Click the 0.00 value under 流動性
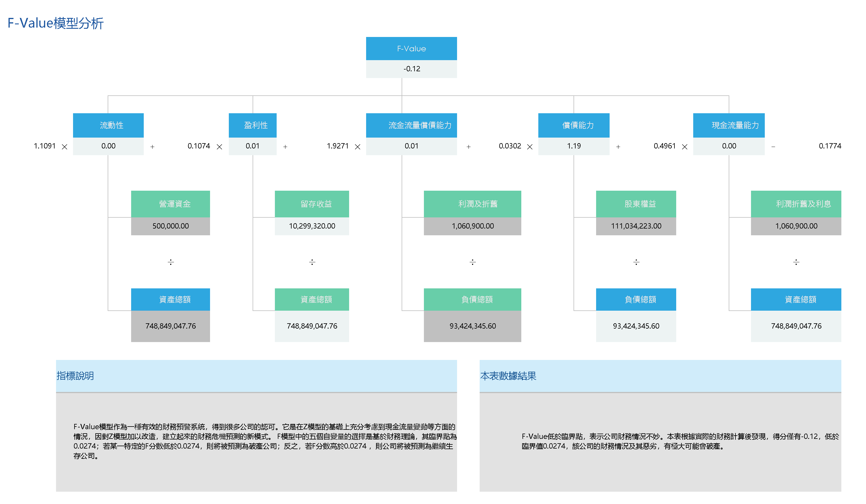Viewport: 866px width, 504px height. (x=108, y=146)
